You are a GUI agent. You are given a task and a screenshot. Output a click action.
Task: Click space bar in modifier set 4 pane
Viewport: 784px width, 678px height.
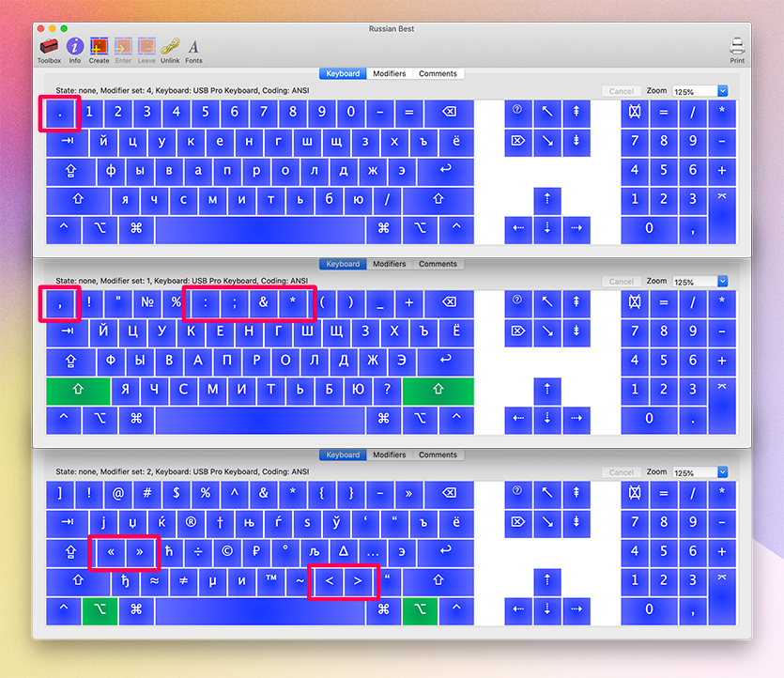click(x=260, y=230)
